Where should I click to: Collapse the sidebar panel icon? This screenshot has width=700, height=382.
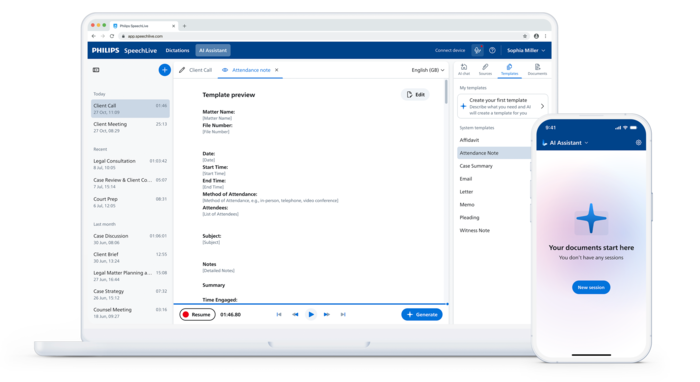coord(96,70)
